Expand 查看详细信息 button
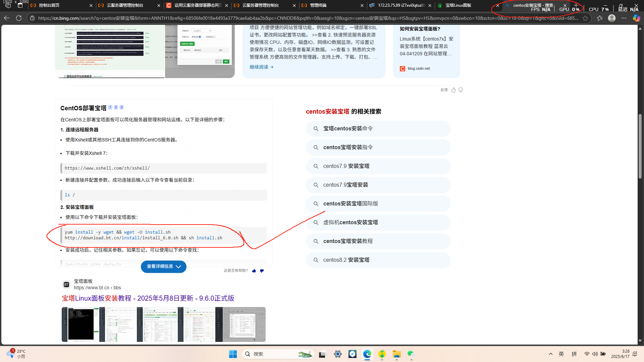This screenshot has height=362, width=644. (163, 266)
